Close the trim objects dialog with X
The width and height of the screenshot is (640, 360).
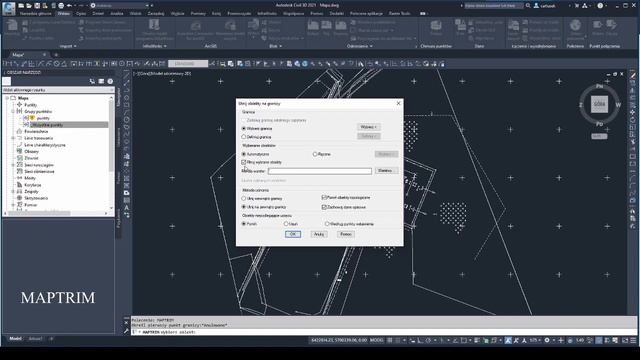(398, 104)
